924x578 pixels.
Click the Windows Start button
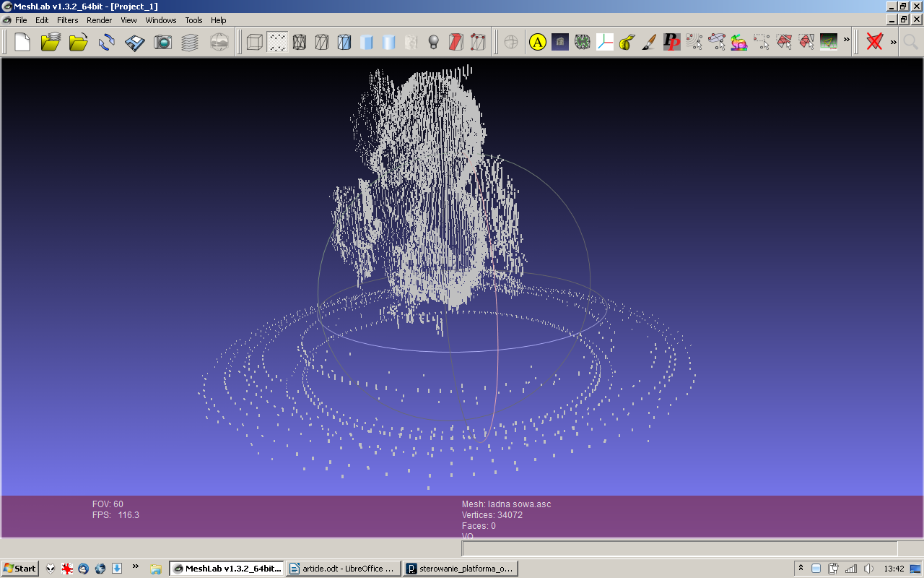pyautogui.click(x=18, y=568)
